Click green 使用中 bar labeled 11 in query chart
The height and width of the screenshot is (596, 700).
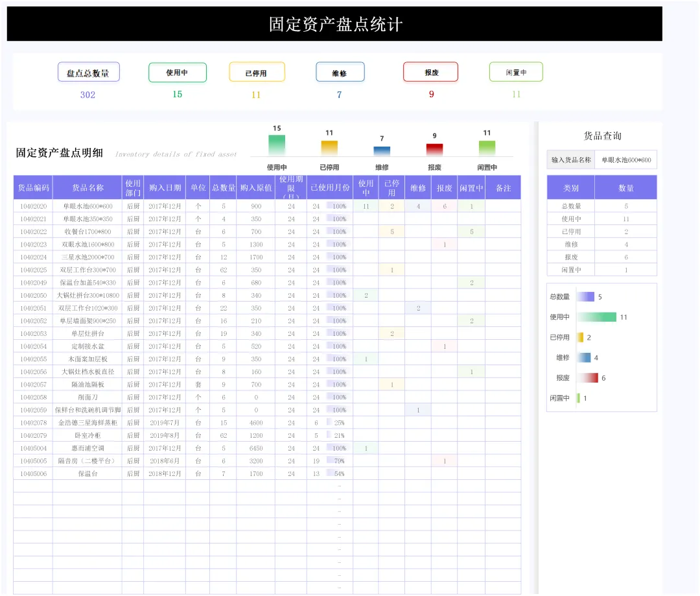tap(596, 317)
